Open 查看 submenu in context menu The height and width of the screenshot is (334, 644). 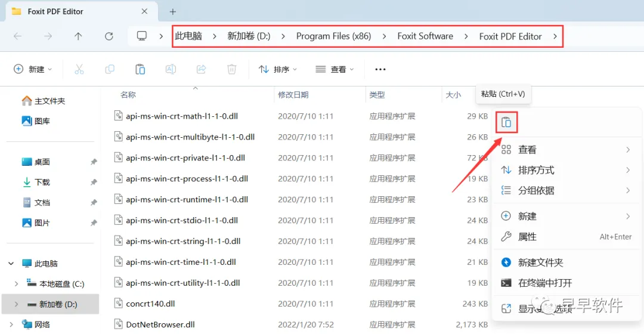click(566, 150)
